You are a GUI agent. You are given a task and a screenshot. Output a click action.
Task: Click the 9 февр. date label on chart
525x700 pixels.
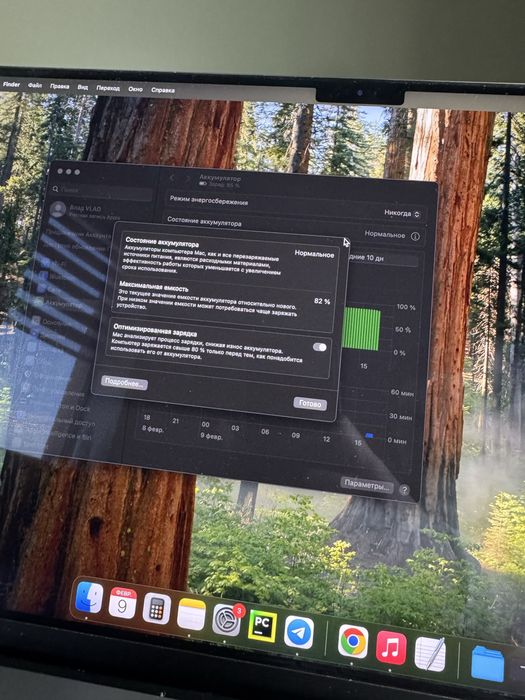(211, 436)
